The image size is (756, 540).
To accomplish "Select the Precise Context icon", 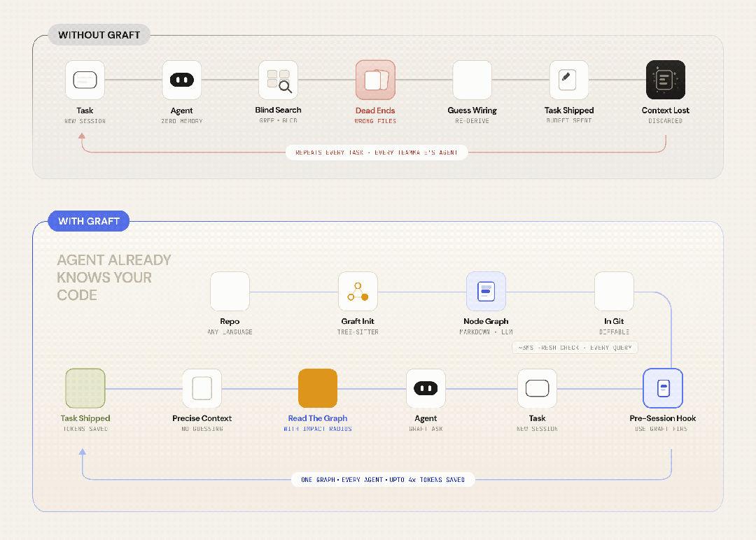I will click(202, 388).
